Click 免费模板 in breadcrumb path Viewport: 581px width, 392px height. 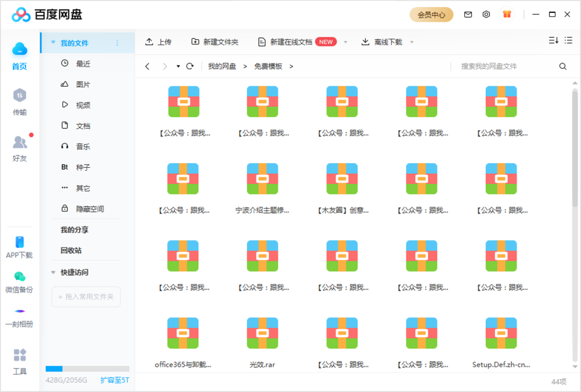pyautogui.click(x=268, y=66)
